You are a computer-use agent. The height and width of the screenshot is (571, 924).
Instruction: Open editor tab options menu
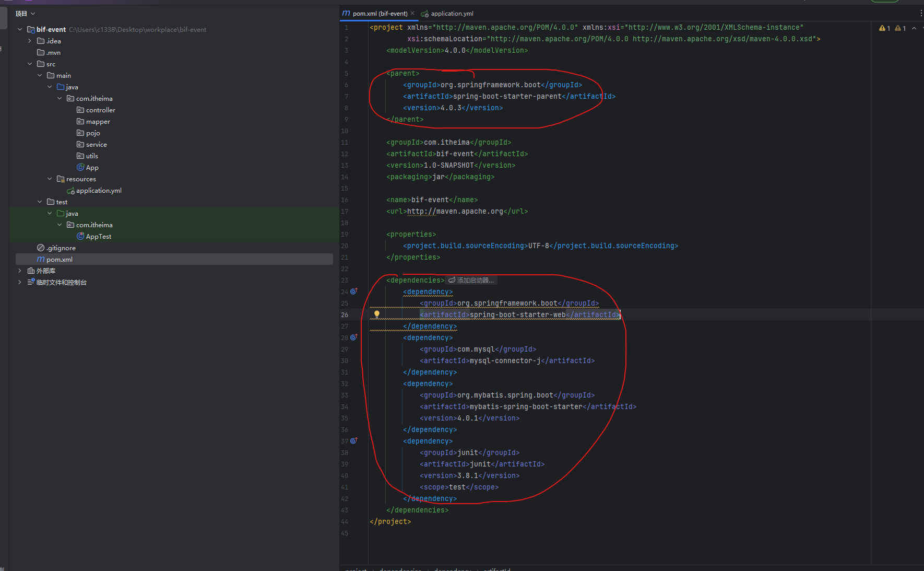point(921,14)
